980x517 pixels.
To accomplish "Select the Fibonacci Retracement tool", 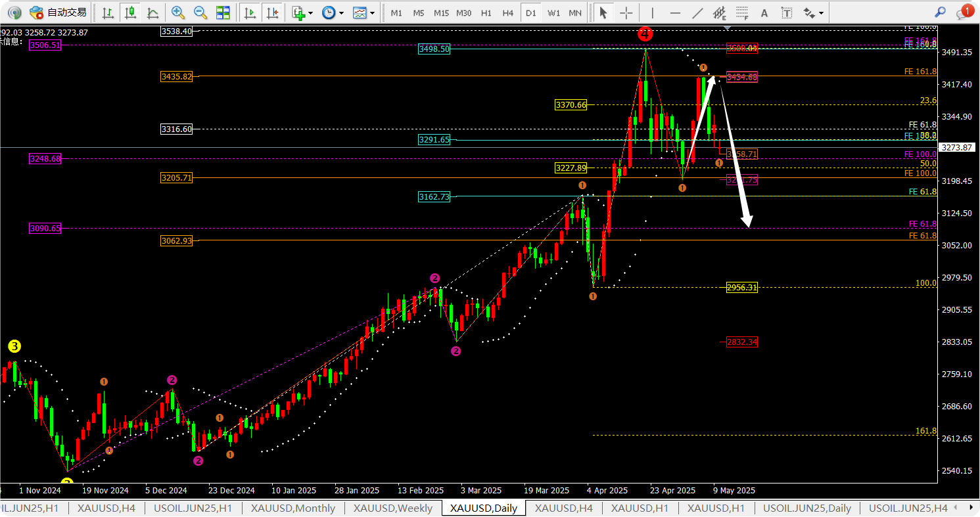I will click(742, 12).
